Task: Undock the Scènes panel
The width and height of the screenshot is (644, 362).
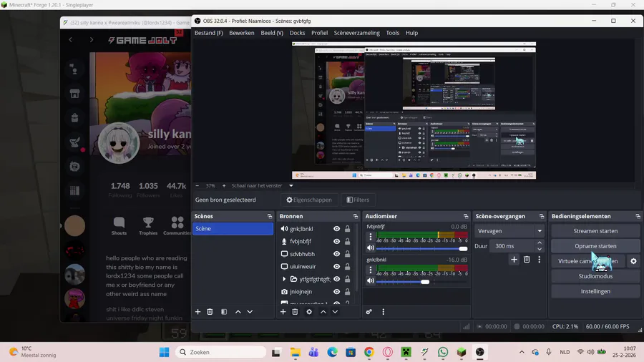Action: 270,216
